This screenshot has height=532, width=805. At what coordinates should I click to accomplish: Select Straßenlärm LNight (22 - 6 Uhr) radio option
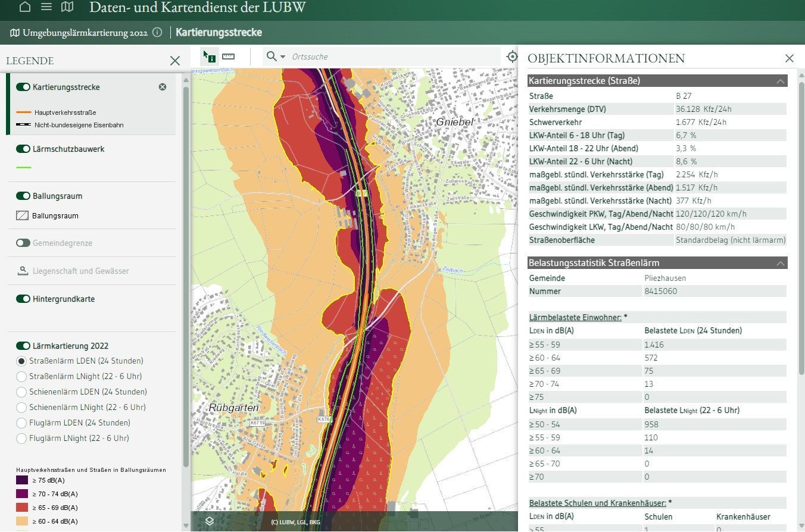pyautogui.click(x=21, y=376)
